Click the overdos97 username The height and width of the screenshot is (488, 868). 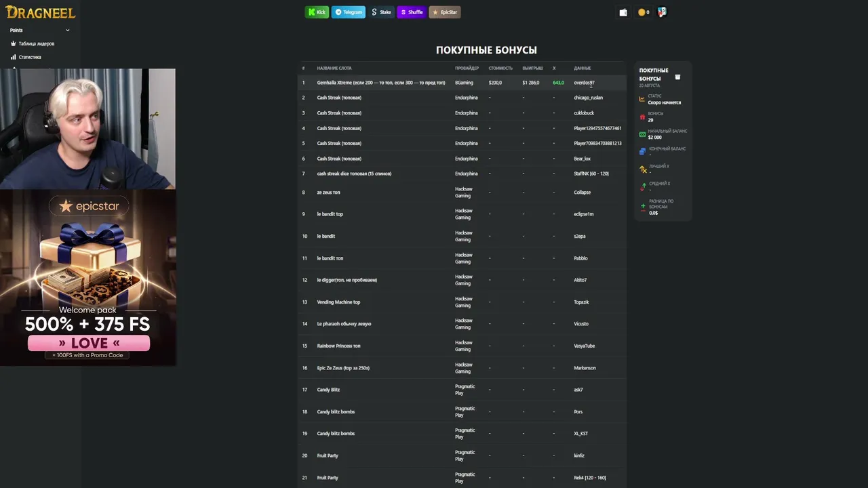pyautogui.click(x=584, y=83)
